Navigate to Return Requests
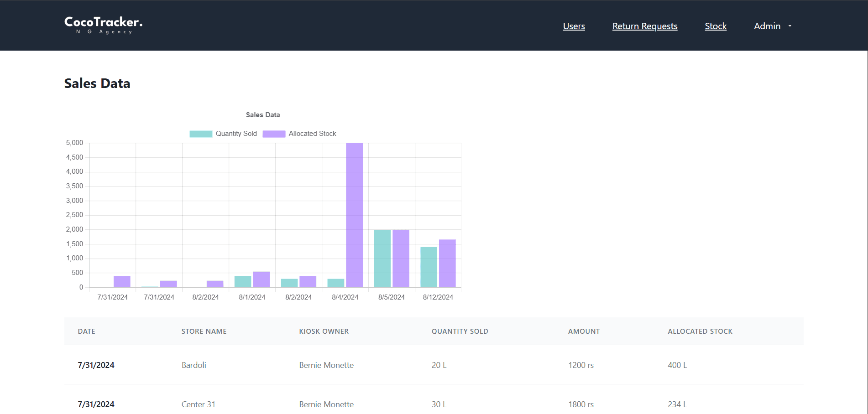The image size is (868, 414). pyautogui.click(x=645, y=26)
